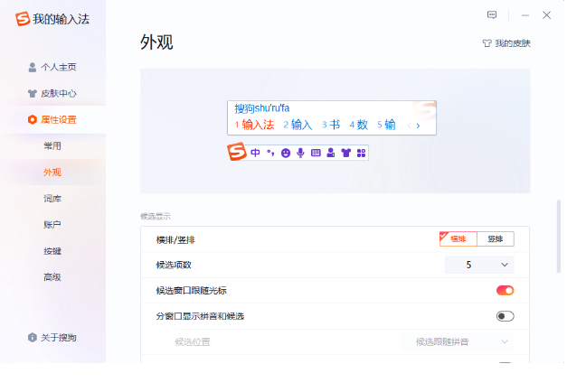Image resolution: width=567 pixels, height=392 pixels.
Task: Open the toolbox grid icon on status bar
Action: pyautogui.click(x=361, y=154)
